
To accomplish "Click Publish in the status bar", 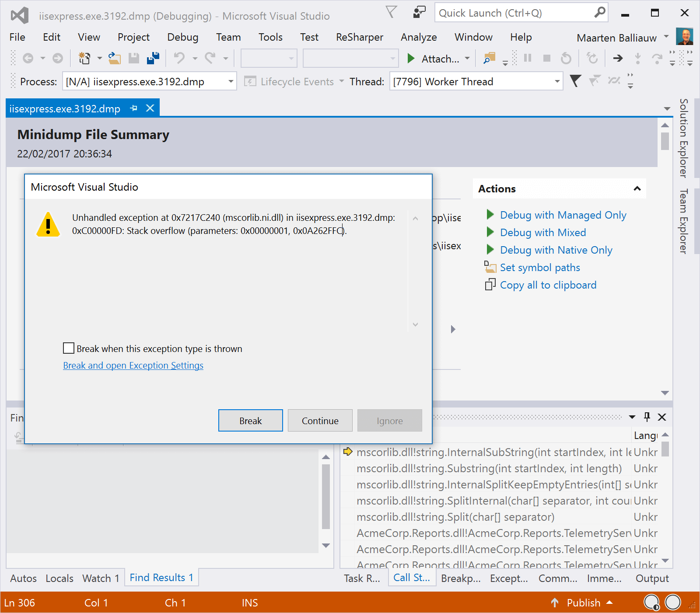I will pyautogui.click(x=584, y=603).
